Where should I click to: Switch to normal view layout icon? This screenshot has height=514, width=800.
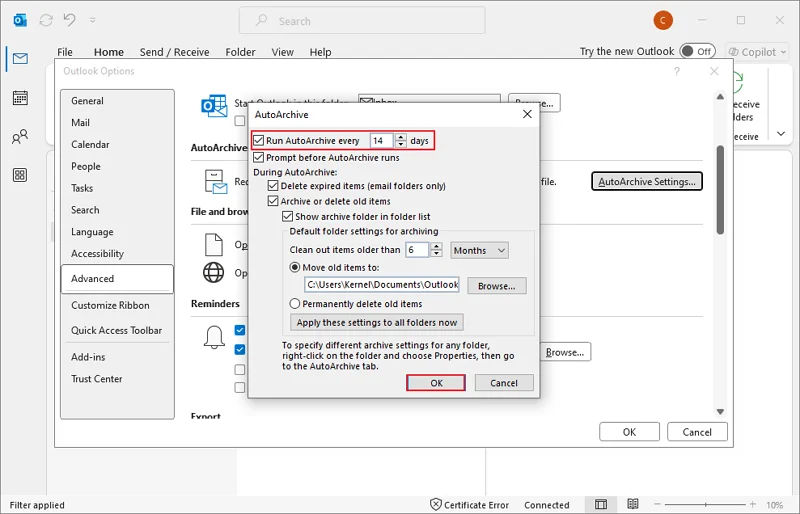[601, 504]
